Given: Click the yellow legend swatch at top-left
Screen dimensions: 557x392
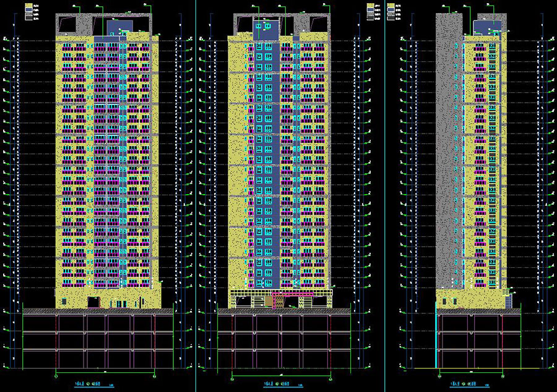Looking at the screenshot, I should (x=28, y=5).
